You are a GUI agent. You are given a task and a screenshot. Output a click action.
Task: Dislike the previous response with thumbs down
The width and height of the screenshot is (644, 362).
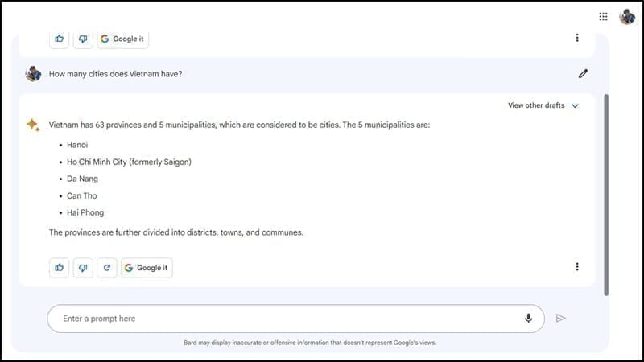coord(83,38)
